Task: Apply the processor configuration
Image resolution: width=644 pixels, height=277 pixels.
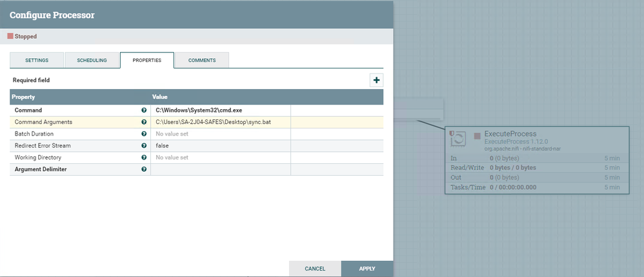Action: pyautogui.click(x=367, y=269)
